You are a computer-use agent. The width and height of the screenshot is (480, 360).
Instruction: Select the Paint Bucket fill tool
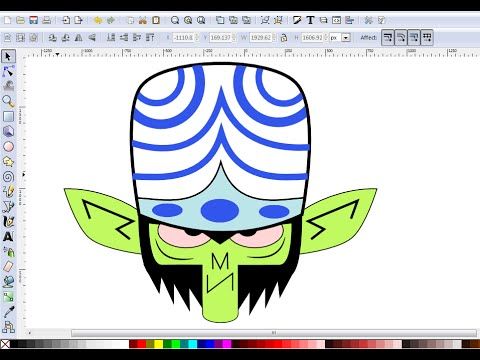click(x=8, y=282)
